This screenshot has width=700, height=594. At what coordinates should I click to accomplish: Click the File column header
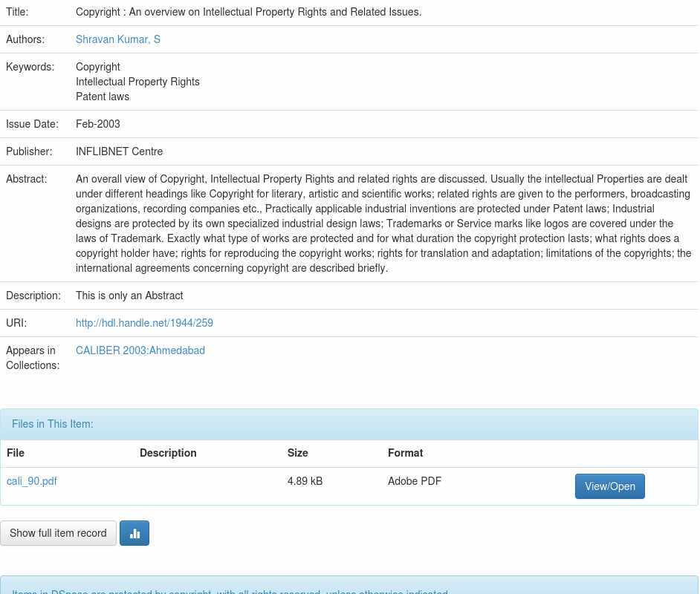tap(16, 453)
